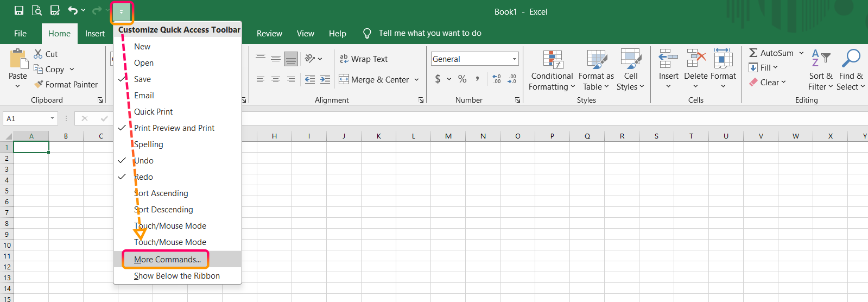Click the Enter checkmark in the formula bar

click(104, 118)
